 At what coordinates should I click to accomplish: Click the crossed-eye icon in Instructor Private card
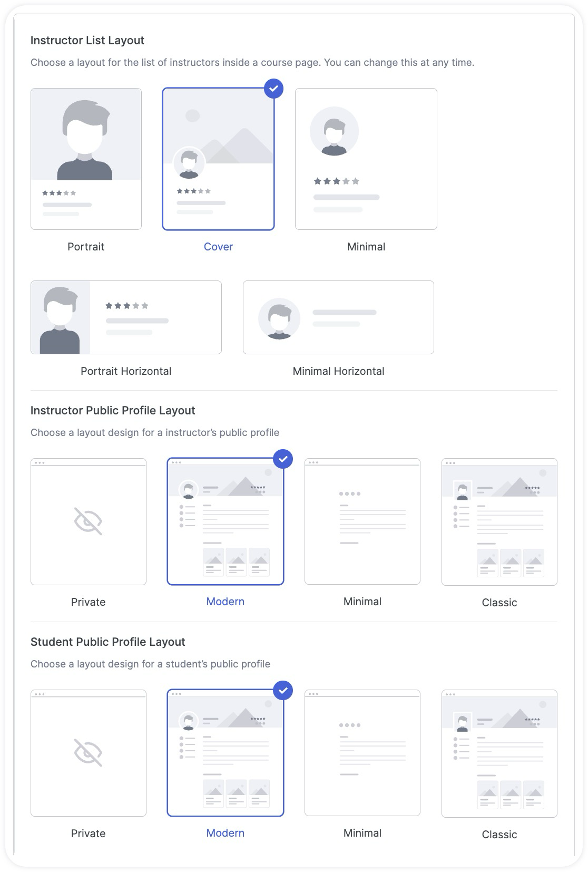click(88, 521)
